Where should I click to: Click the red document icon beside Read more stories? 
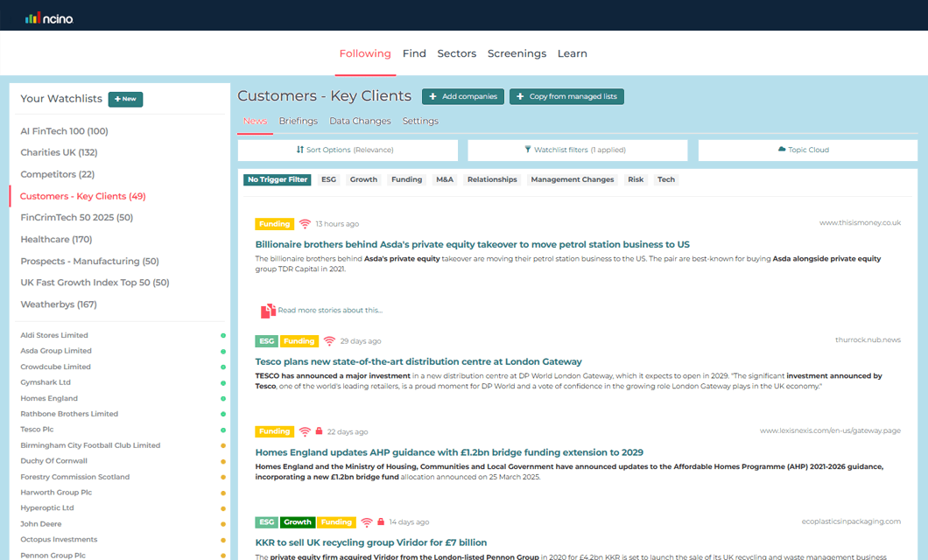click(268, 309)
